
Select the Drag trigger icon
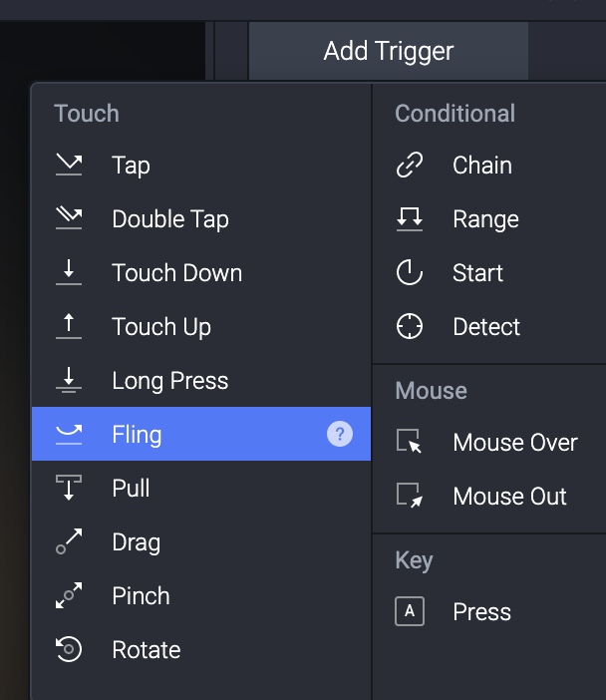[69, 542]
